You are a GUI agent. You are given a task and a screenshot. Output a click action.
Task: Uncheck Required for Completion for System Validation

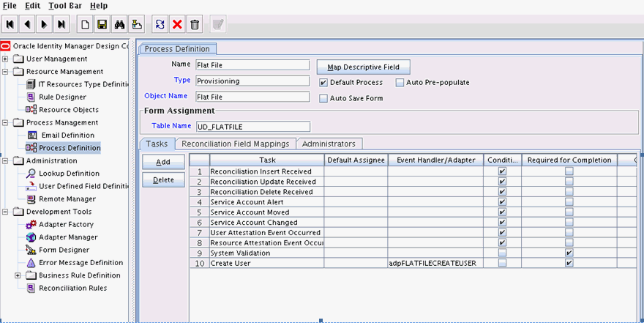point(569,253)
